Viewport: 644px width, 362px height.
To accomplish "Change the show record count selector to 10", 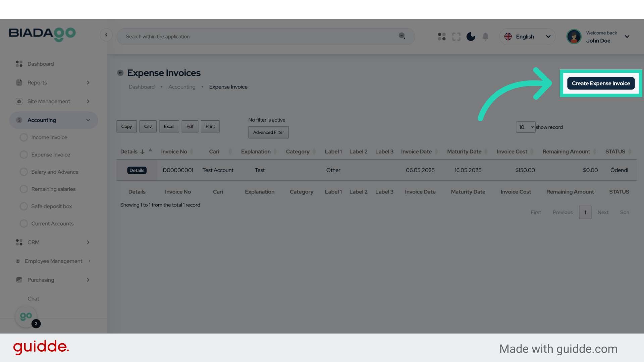I will pyautogui.click(x=526, y=127).
